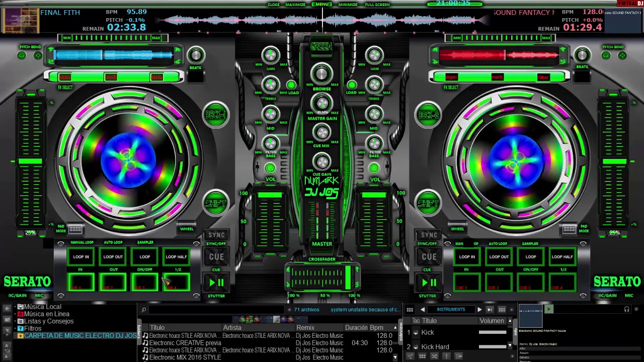Click the left deck LOOP OUT pad
Screen dimensions: 644x362
[113, 257]
